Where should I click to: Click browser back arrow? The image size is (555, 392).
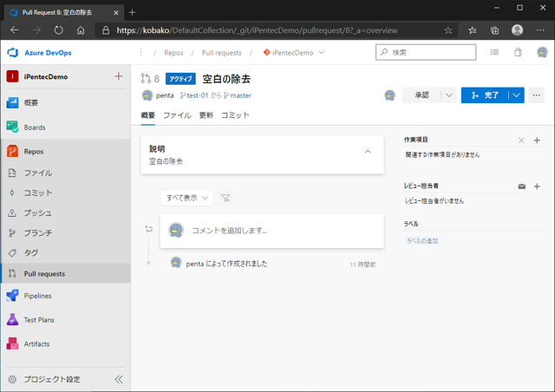[x=15, y=30]
